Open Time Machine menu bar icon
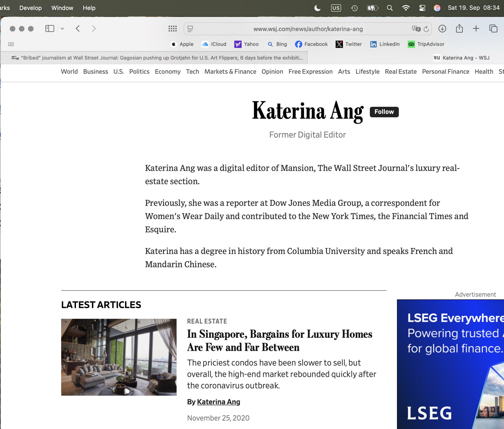504x429 pixels. [354, 8]
